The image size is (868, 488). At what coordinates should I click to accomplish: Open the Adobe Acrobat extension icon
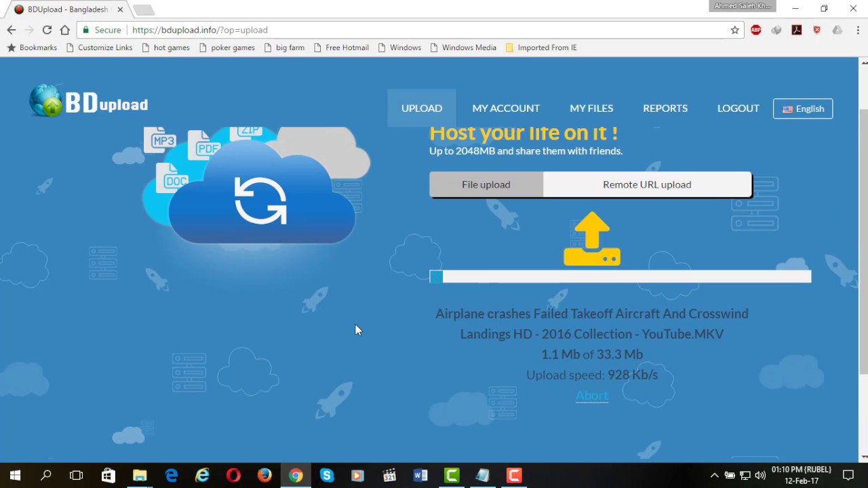[x=797, y=30]
